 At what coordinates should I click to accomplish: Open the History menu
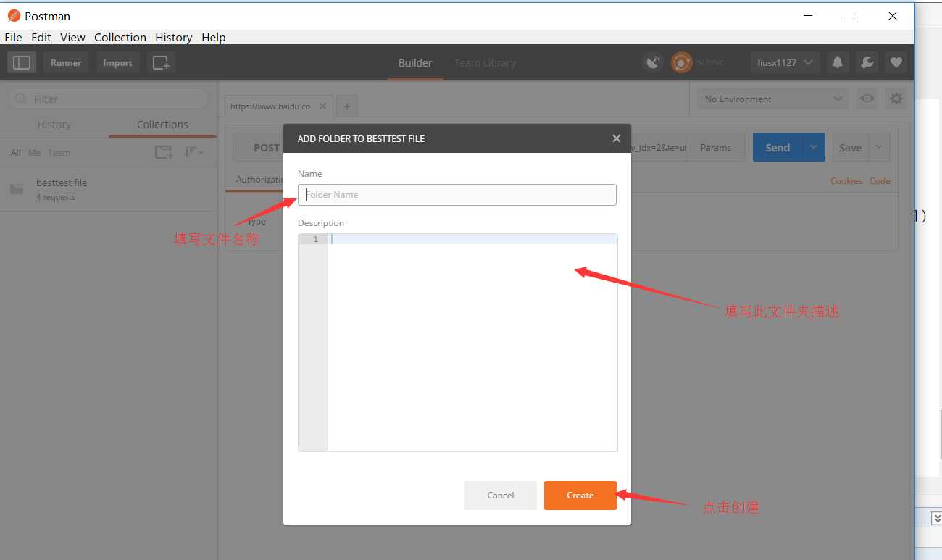pyautogui.click(x=173, y=37)
